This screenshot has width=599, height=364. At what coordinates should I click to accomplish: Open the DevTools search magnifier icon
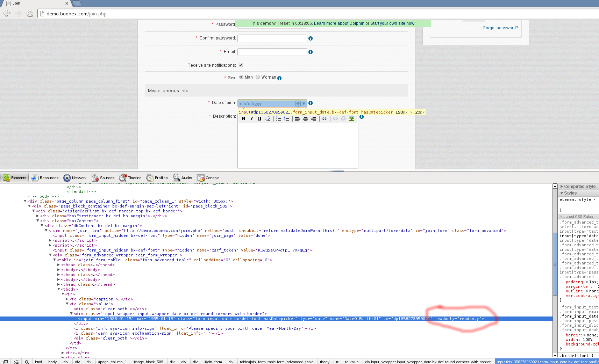point(27,362)
